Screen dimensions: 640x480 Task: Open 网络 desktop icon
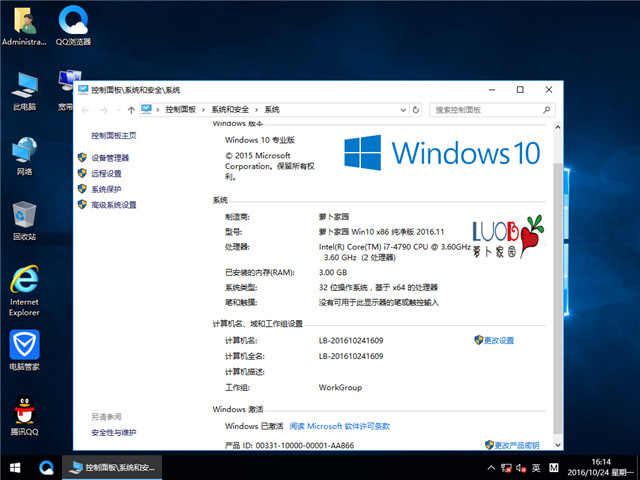point(24,156)
